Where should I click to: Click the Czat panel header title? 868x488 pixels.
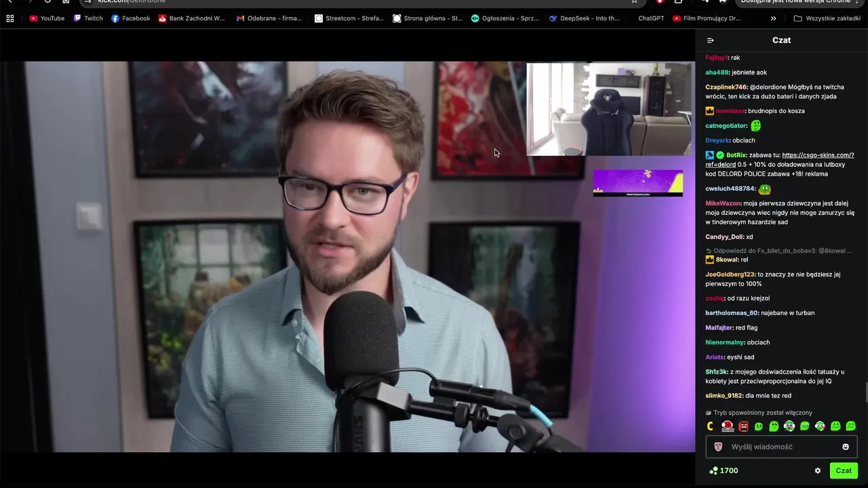[781, 40]
